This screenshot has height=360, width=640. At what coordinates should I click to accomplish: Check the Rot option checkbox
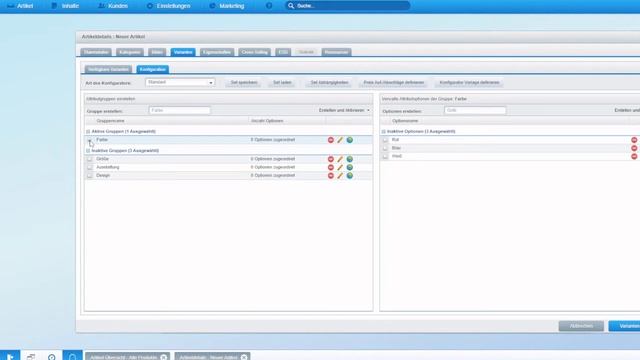(x=385, y=140)
